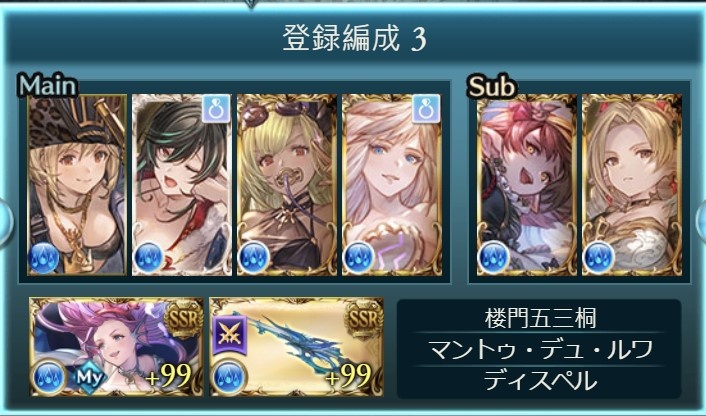Viewport: 706px width, 416px height.
Task: Select the ディスペル skill entry
Action: [x=540, y=381]
